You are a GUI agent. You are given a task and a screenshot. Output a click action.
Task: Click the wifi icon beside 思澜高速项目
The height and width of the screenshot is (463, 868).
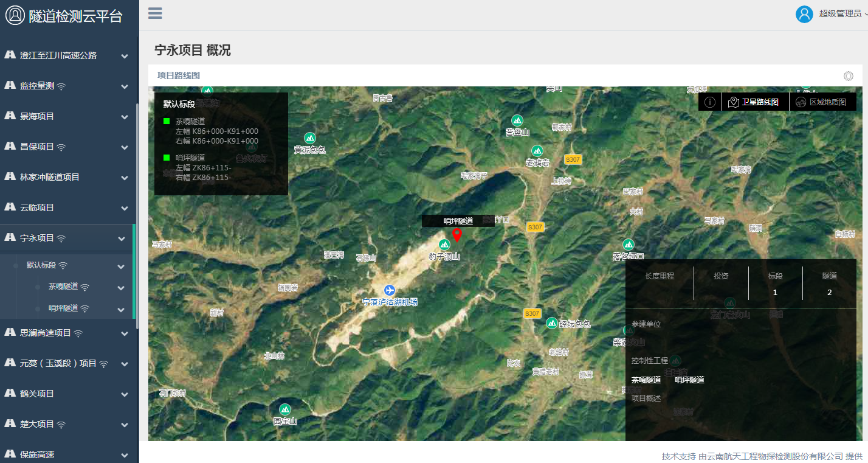click(x=78, y=333)
